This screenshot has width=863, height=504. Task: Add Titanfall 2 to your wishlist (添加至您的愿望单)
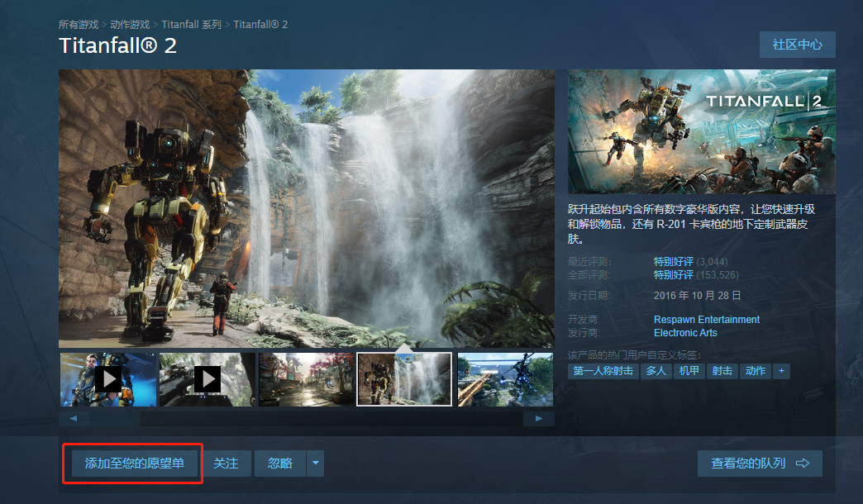pyautogui.click(x=134, y=464)
